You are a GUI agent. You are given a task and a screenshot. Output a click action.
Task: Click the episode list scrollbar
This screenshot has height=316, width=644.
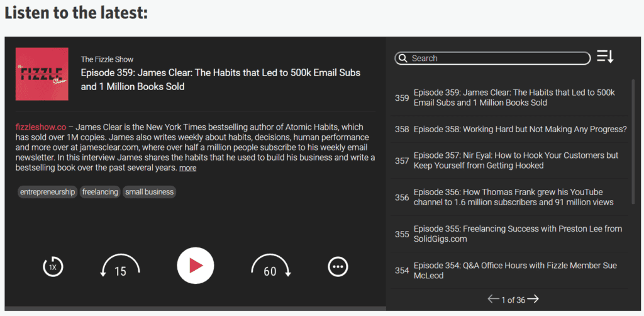tap(633, 142)
